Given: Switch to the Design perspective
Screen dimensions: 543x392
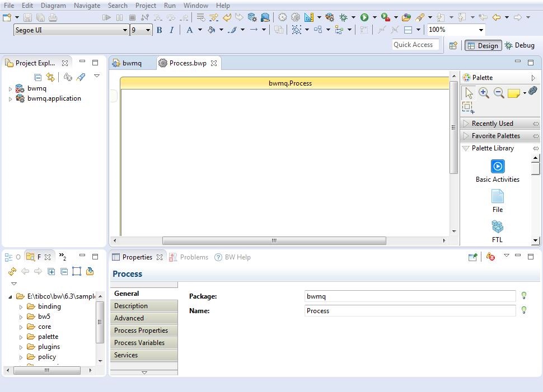Looking at the screenshot, I should [482, 45].
